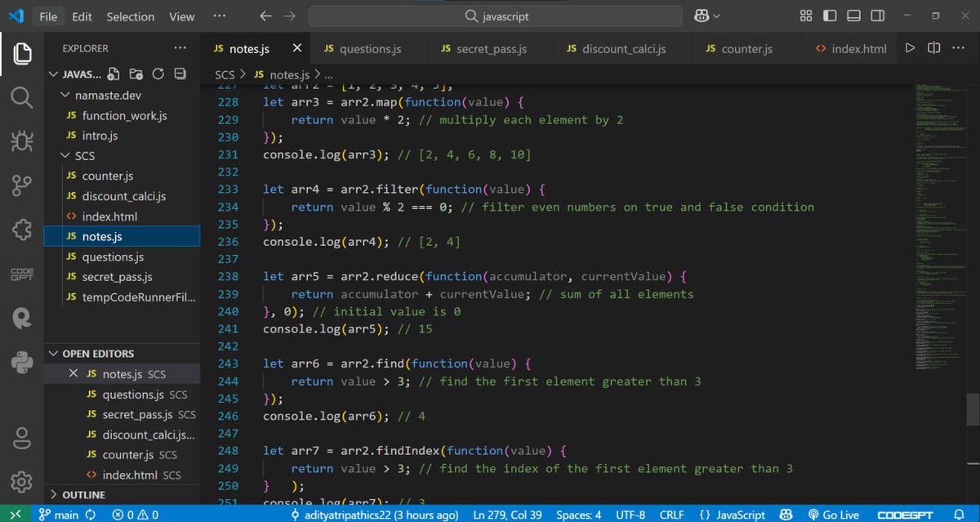
Task: Switch to the secret_pass.js tab
Action: tap(491, 49)
